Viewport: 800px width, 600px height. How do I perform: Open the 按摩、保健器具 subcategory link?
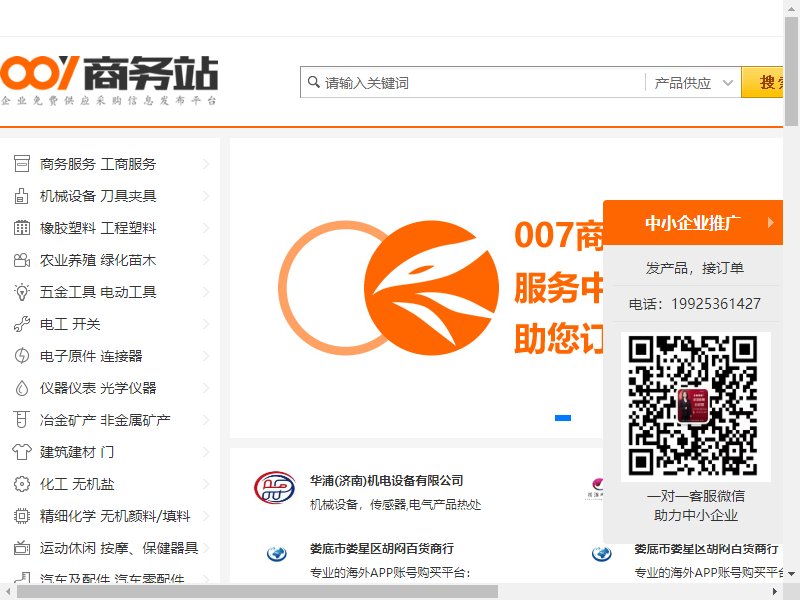(149, 548)
